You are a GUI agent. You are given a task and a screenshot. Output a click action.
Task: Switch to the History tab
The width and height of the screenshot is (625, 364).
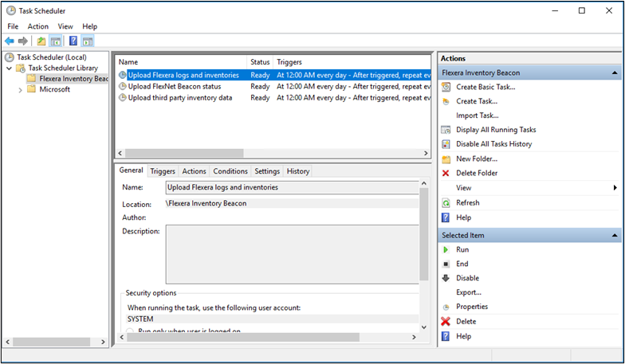point(298,171)
